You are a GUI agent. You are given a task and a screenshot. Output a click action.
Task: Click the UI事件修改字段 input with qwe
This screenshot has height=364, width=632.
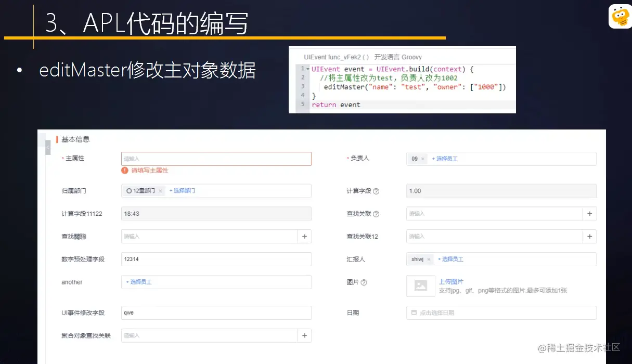tap(216, 313)
